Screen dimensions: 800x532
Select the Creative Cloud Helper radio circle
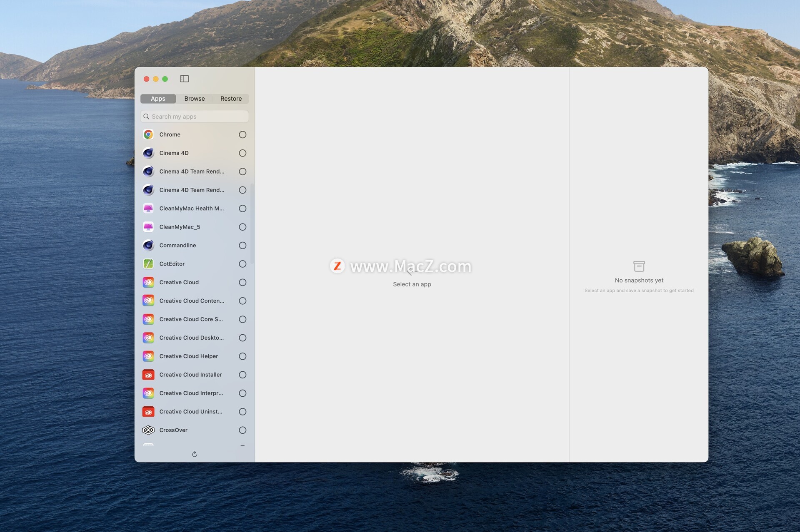[242, 356]
